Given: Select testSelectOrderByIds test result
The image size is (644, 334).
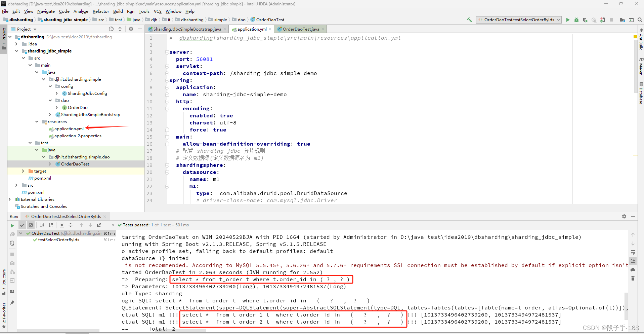Looking at the screenshot, I should coord(59,240).
